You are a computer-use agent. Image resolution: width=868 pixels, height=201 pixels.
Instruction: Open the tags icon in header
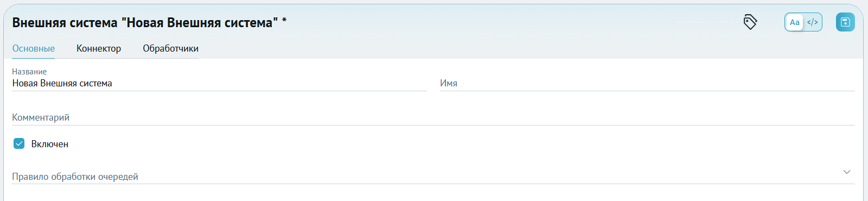pos(750,22)
